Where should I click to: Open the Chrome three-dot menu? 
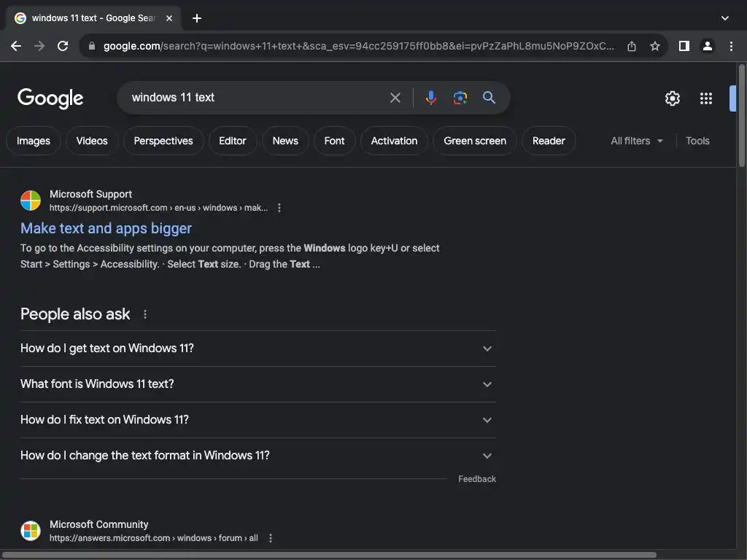pos(731,46)
